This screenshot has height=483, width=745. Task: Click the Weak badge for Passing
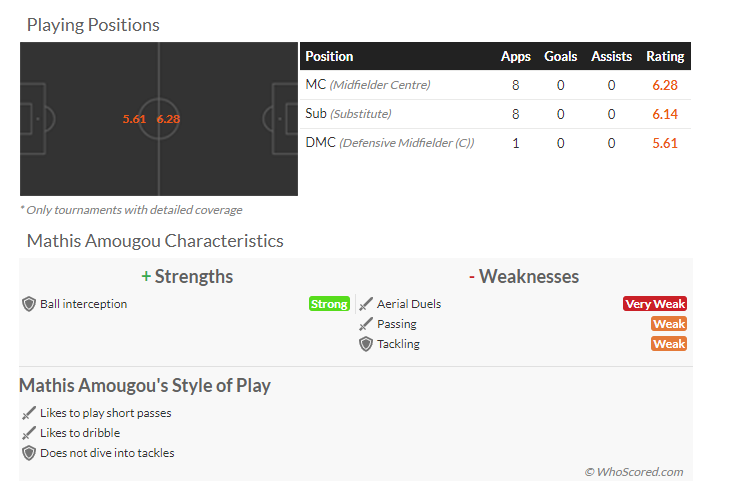coord(669,324)
